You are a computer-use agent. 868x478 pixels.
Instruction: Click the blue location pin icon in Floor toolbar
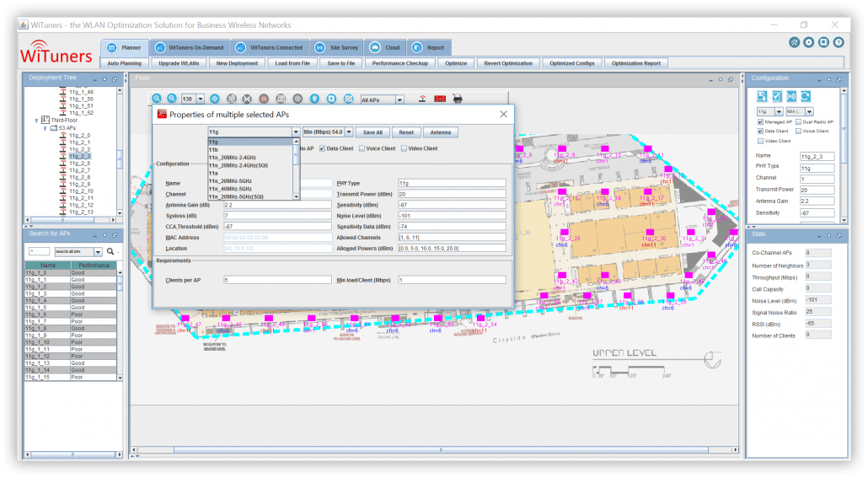click(314, 99)
